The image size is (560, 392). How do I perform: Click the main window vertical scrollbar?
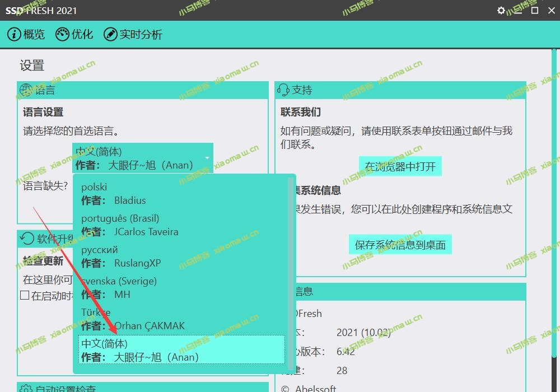tap(554, 203)
